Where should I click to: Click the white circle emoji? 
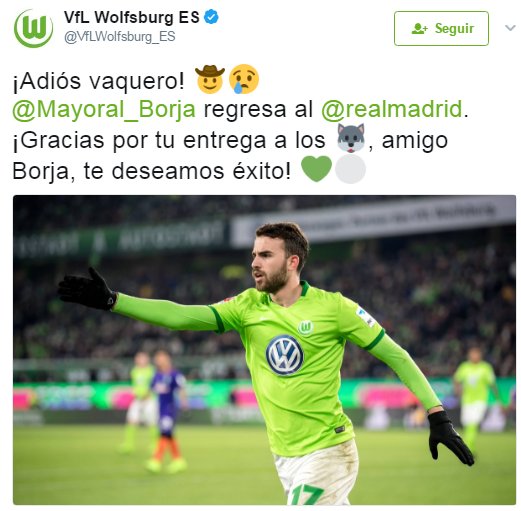(x=350, y=169)
